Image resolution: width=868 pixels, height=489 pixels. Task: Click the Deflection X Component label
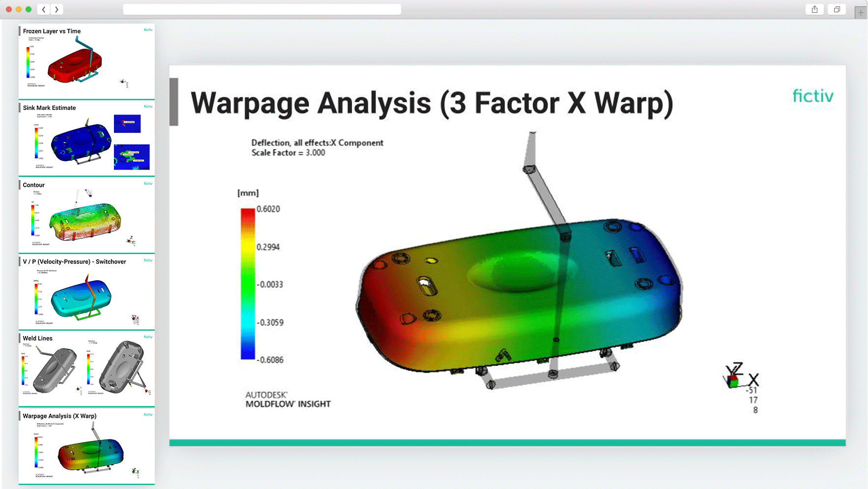(317, 143)
